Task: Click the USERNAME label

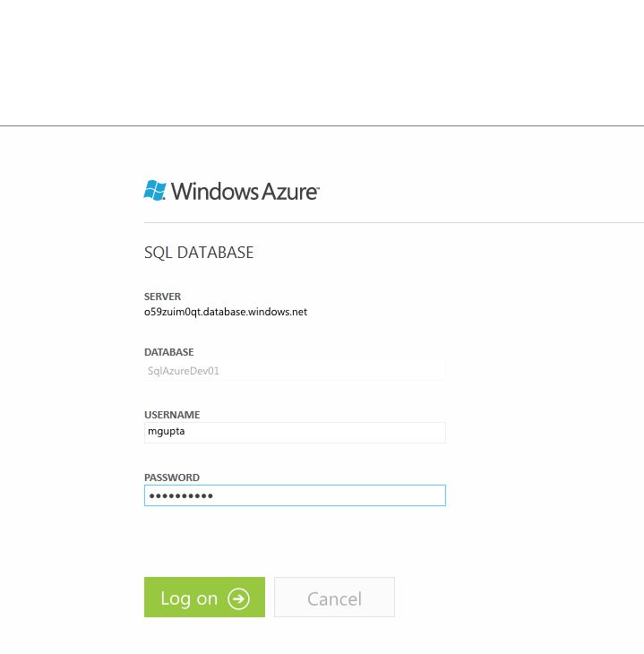Action: pyautogui.click(x=172, y=415)
